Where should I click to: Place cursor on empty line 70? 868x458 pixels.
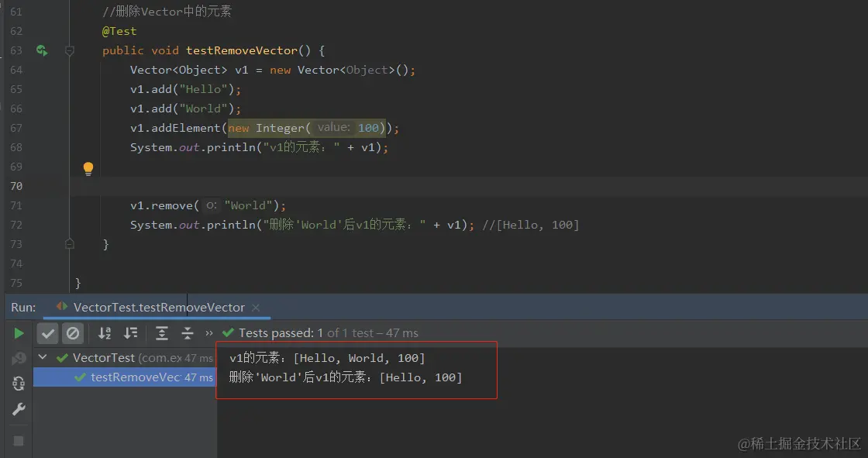click(469, 186)
